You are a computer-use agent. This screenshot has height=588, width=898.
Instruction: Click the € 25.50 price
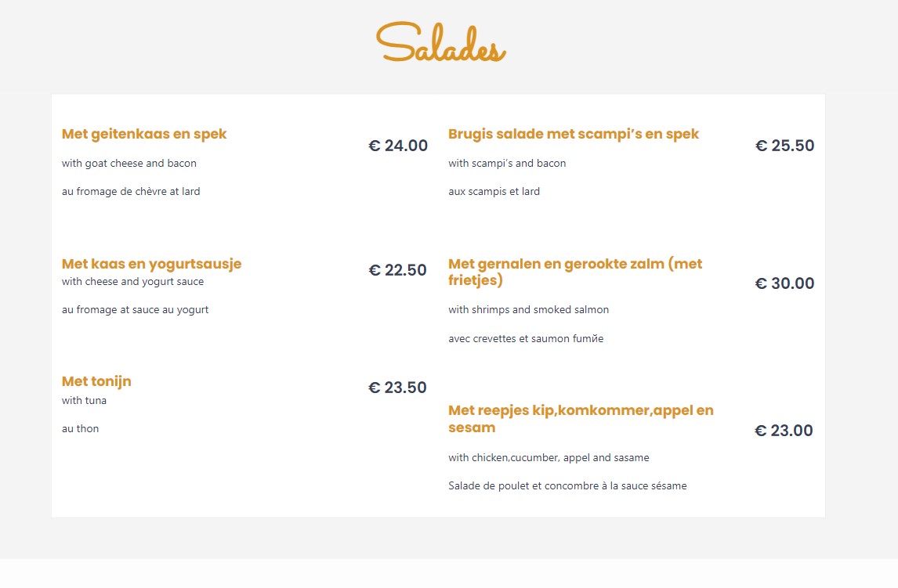(784, 146)
